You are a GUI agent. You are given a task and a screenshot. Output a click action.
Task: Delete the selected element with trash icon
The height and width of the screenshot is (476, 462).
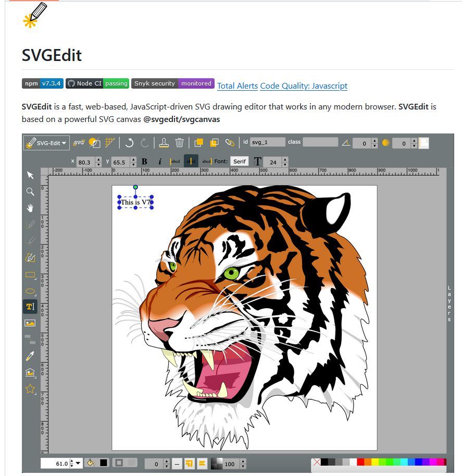pyautogui.click(x=180, y=143)
